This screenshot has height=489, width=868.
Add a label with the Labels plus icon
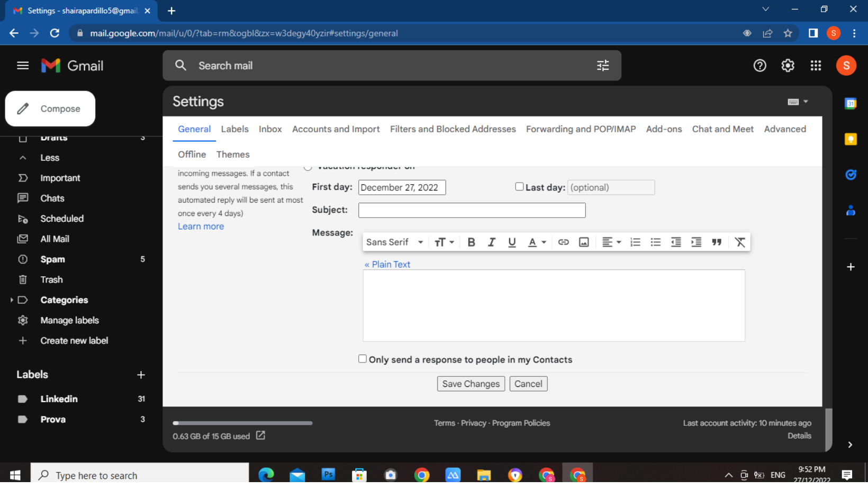click(141, 375)
